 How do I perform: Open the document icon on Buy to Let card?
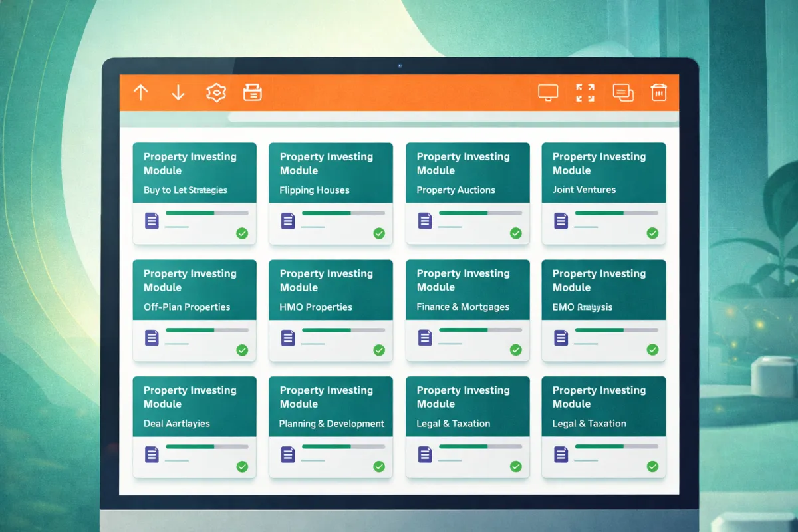click(x=152, y=221)
